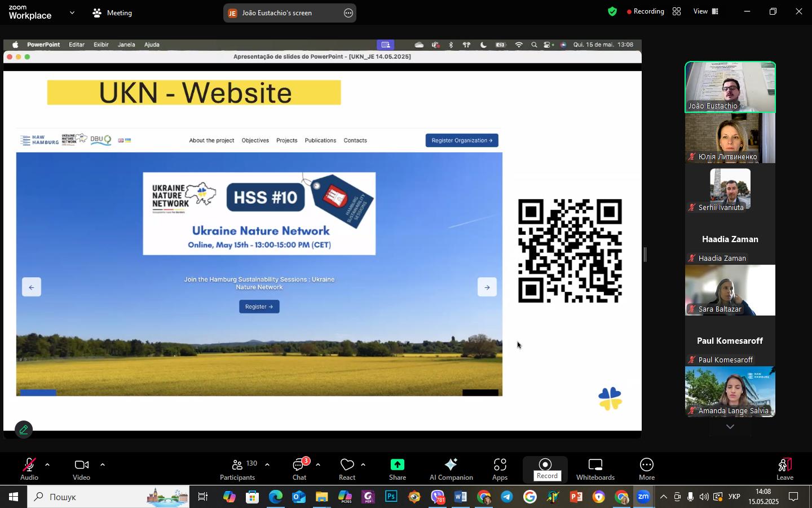Click the Recording indicator

(645, 11)
